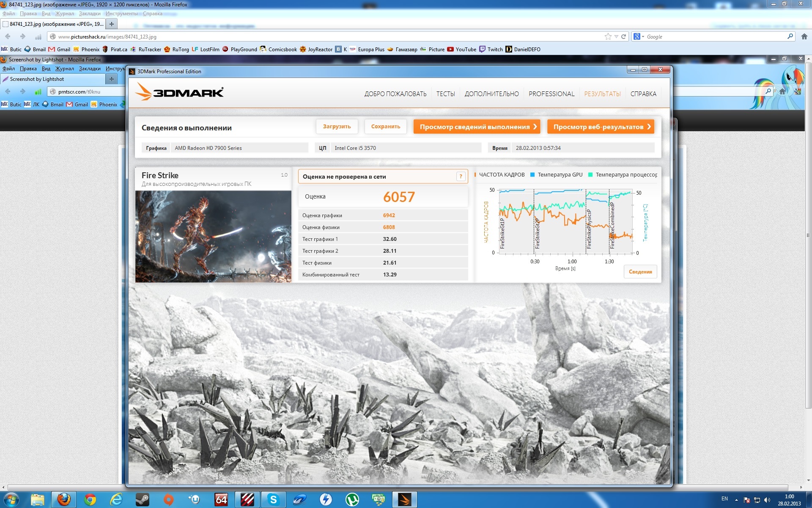The width and height of the screenshot is (812, 508).
Task: Open the Twitch bookmark
Action: (x=491, y=49)
